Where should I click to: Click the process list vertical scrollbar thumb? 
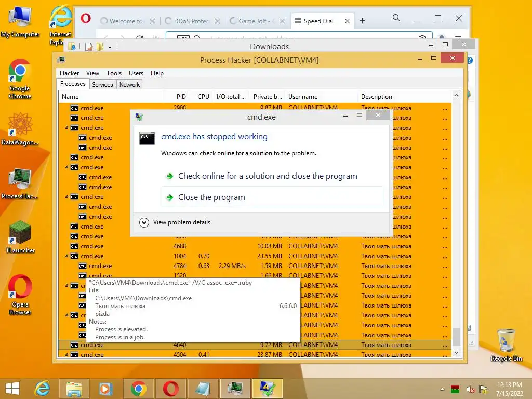tap(456, 337)
